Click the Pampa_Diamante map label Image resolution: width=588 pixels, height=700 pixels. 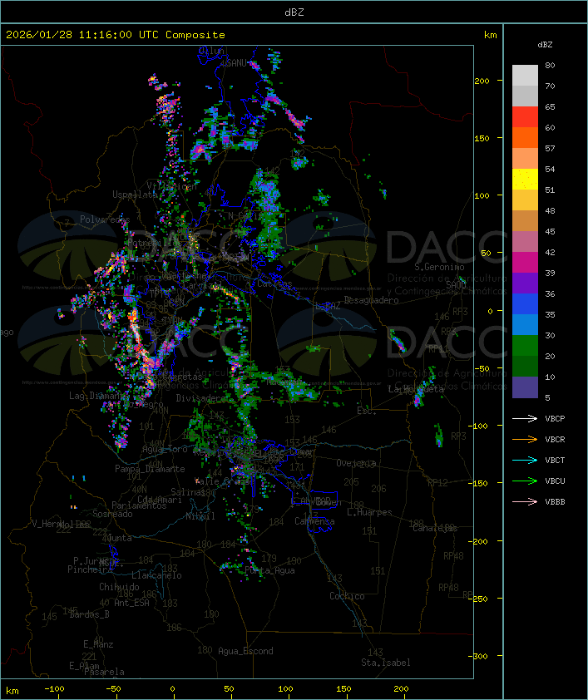click(x=150, y=469)
